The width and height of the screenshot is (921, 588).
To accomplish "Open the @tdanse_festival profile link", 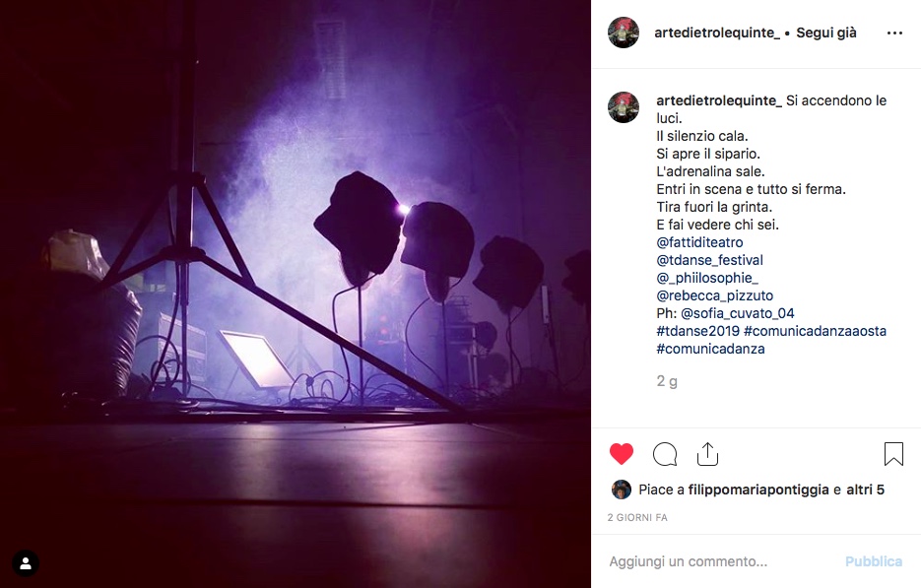I will 709,260.
